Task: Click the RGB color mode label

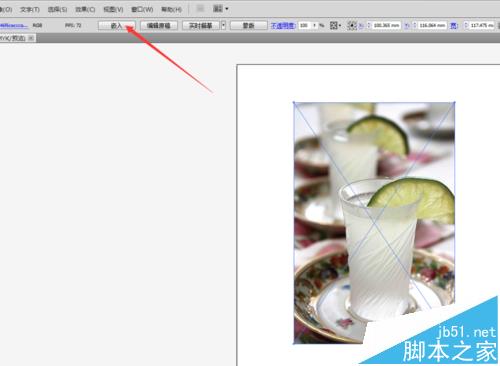Action: [x=37, y=25]
